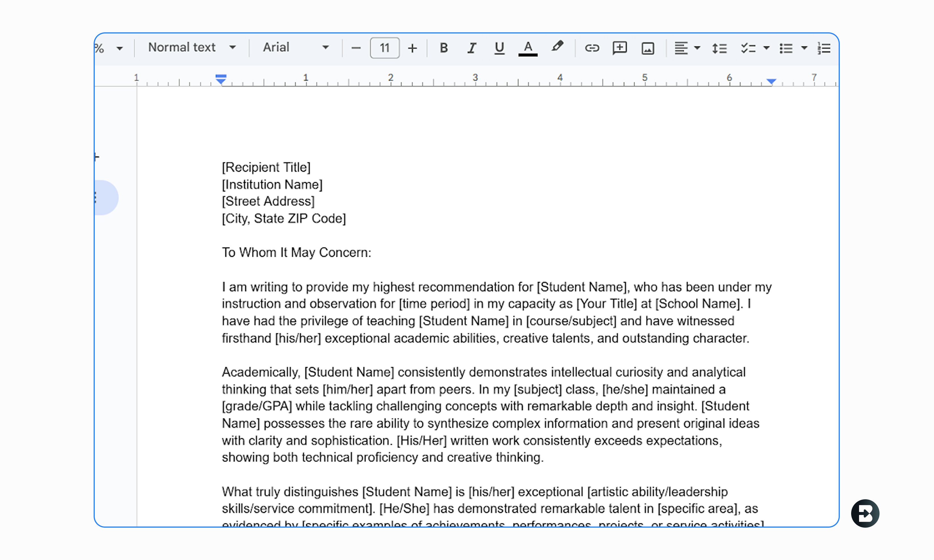Image resolution: width=934 pixels, height=560 pixels.
Task: Increase font size with plus button
Action: click(x=413, y=48)
